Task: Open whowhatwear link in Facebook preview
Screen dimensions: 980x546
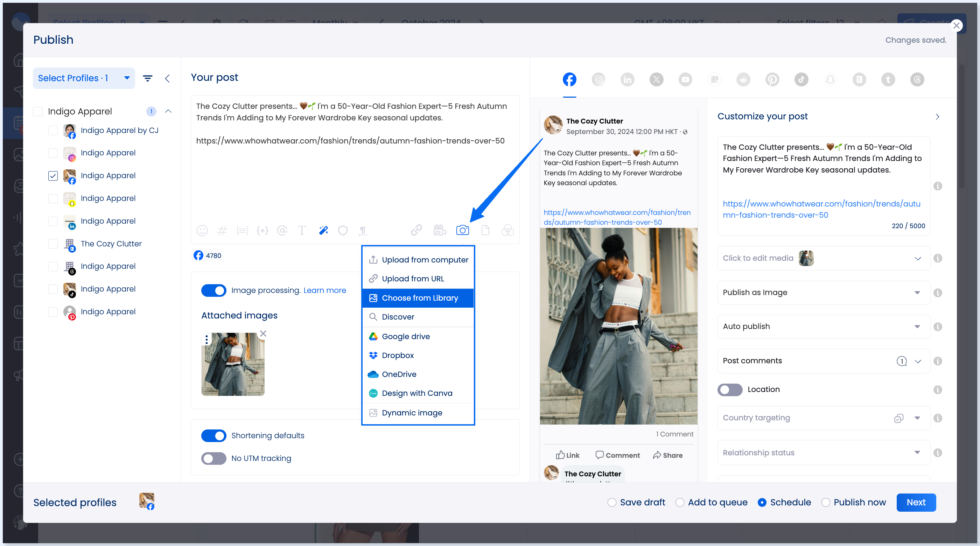Action: coord(617,217)
